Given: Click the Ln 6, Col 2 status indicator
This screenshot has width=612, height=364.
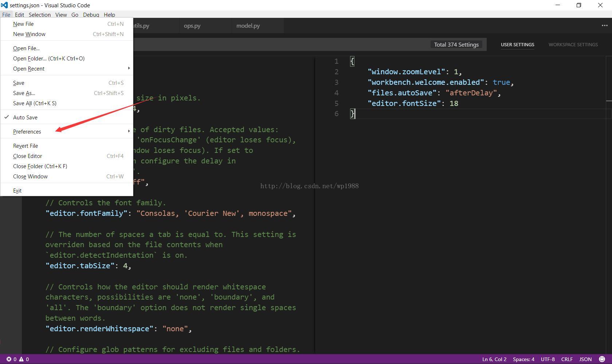Looking at the screenshot, I should tap(494, 359).
